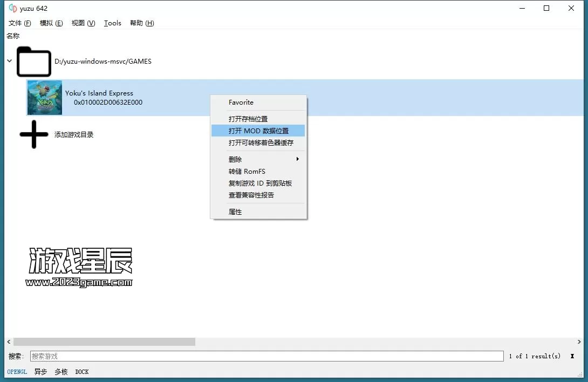Click 转储 RomFS in context menu
The height and width of the screenshot is (382, 588).
247,171
